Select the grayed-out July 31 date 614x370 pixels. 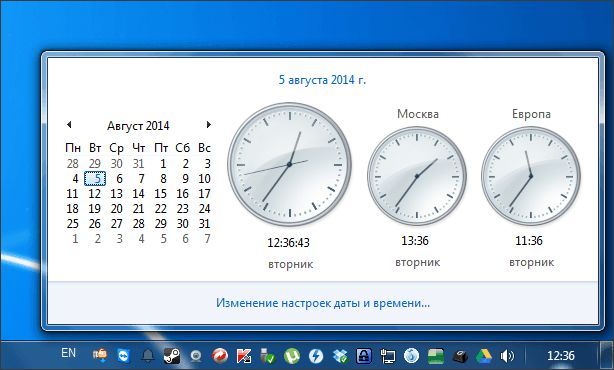138,164
